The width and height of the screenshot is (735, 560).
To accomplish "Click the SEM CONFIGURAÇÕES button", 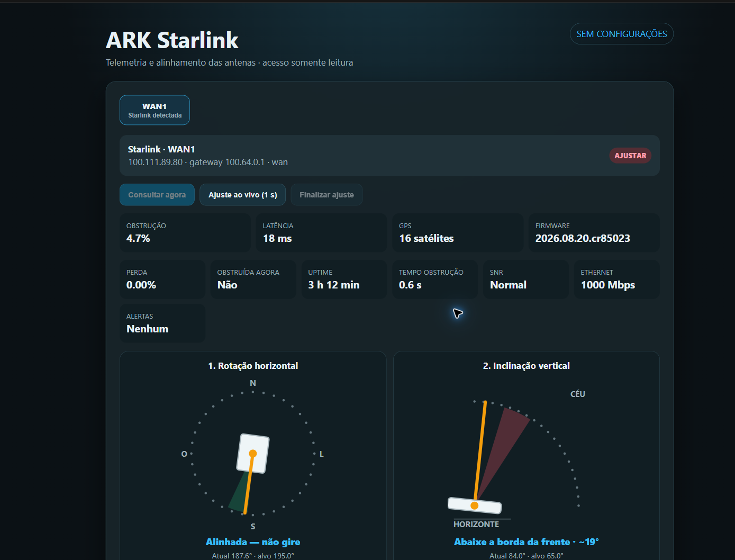I will point(621,34).
